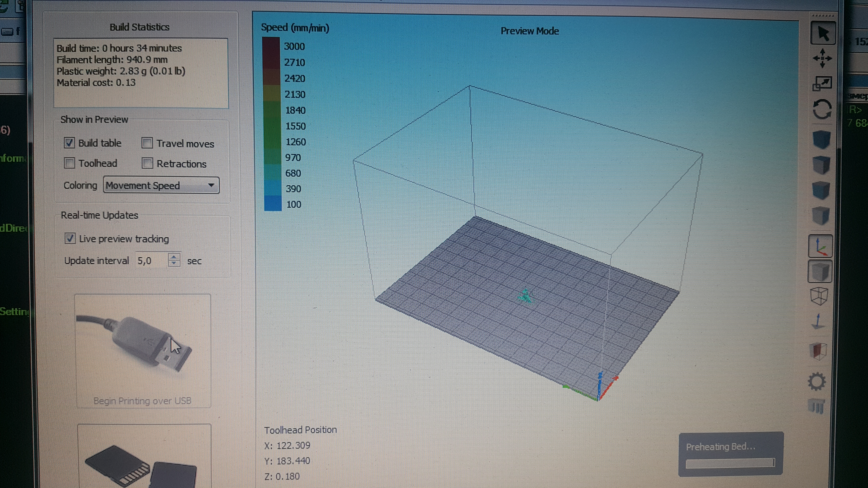Switch to front view cube icon
The image size is (868, 488).
[821, 191]
